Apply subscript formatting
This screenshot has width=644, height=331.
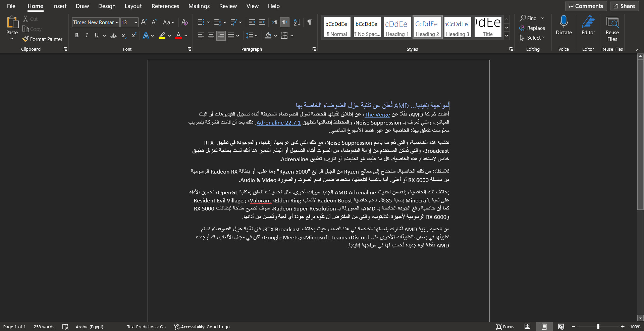124,36
